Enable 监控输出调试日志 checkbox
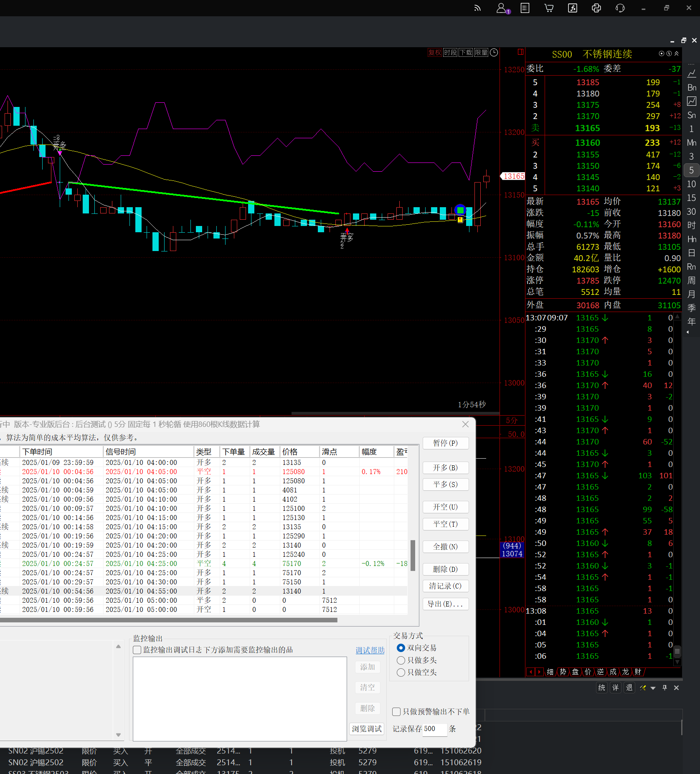This screenshot has height=774, width=700. tap(137, 650)
